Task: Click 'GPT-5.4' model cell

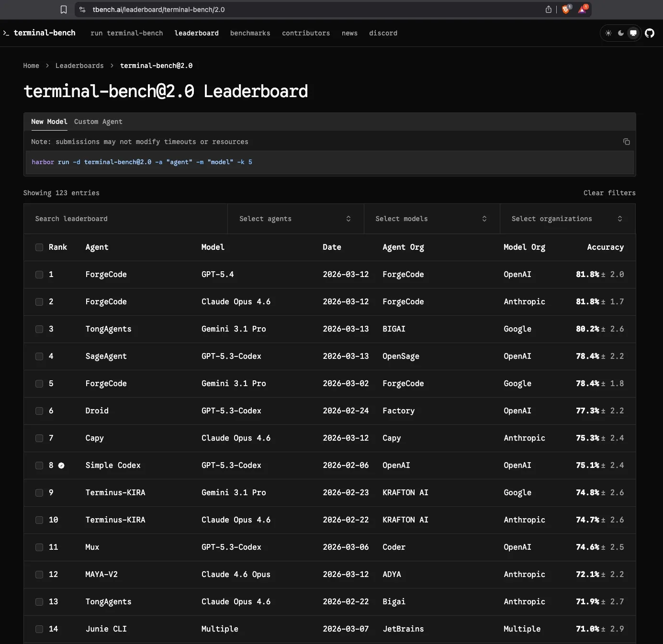Action: pos(218,275)
